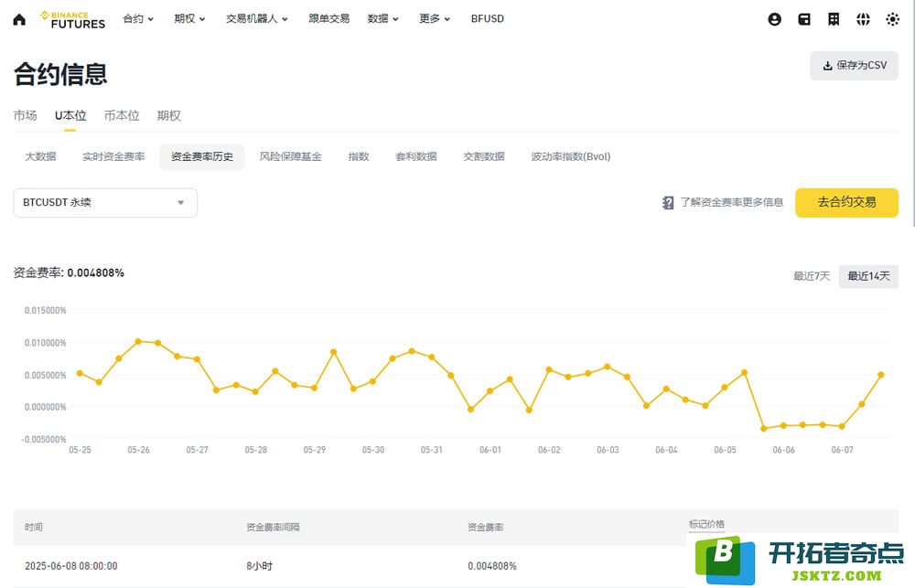The width and height of the screenshot is (915, 588).
Task: Click the 合约信息 page heading
Action: point(60,74)
